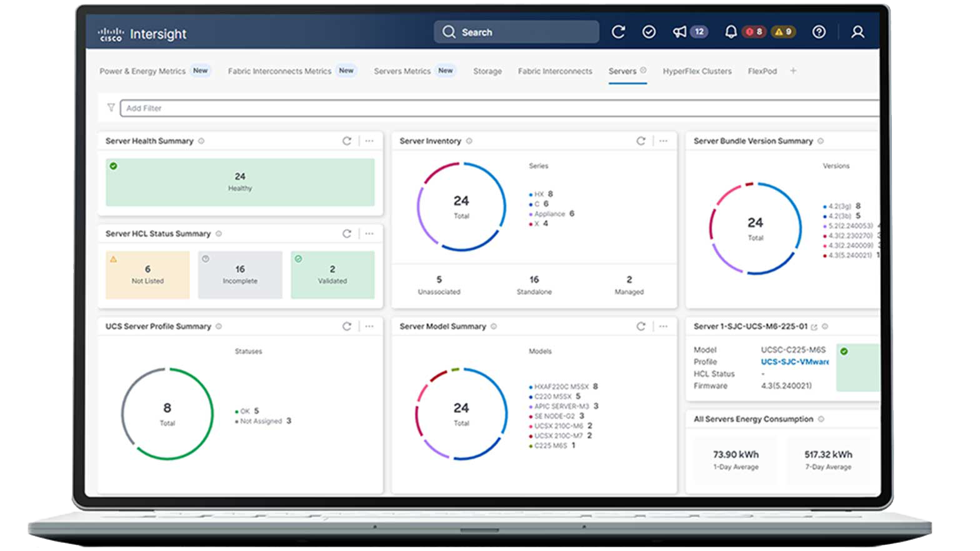Open the notifications bell icon
980x551 pixels.
click(730, 32)
